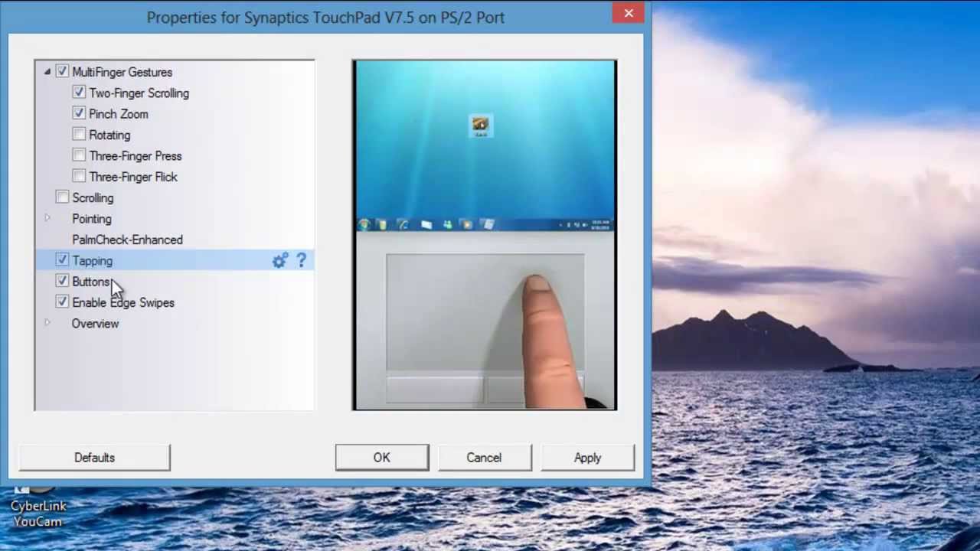Viewport: 980px width, 551px height.
Task: Click the Defaults button
Action: point(94,458)
